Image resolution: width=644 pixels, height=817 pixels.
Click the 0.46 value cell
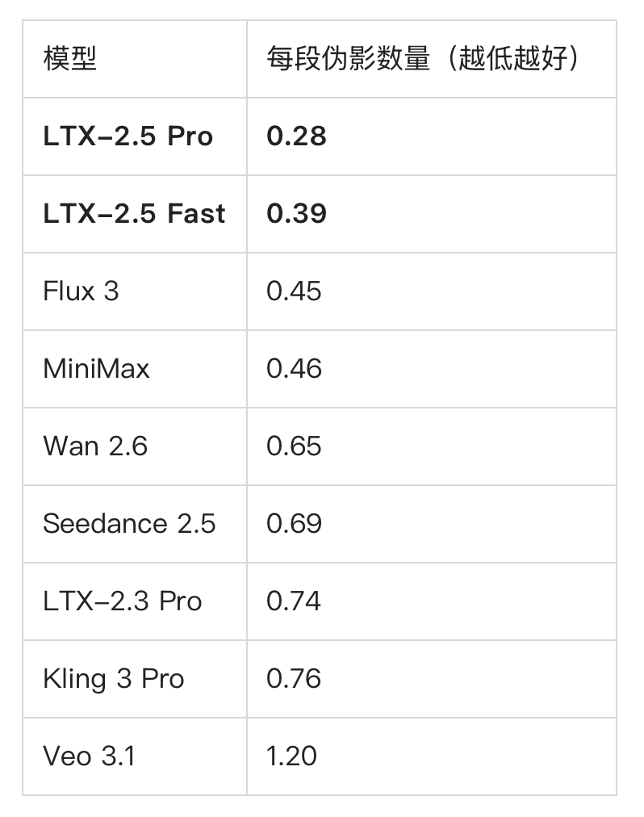[432, 370]
